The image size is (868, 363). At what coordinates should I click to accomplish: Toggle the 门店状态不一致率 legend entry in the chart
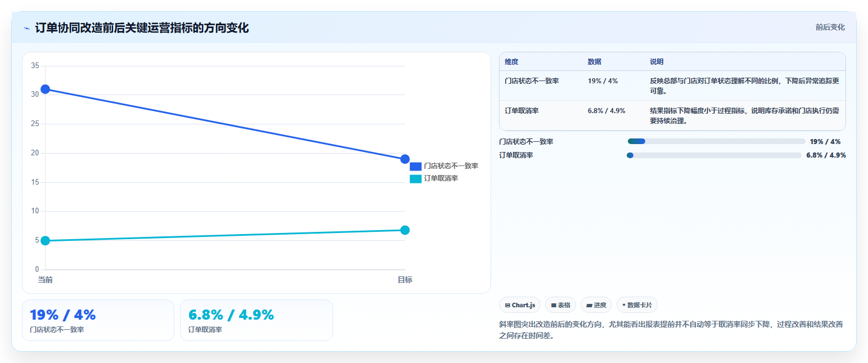444,166
